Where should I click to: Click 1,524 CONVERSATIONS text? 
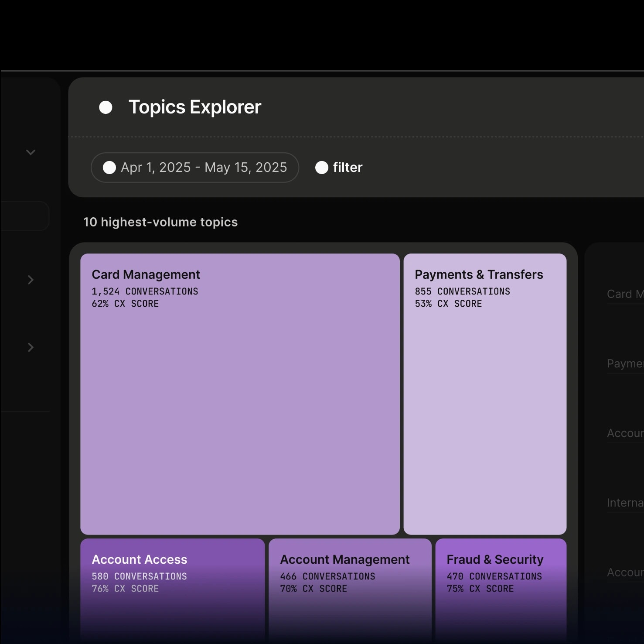pyautogui.click(x=145, y=291)
